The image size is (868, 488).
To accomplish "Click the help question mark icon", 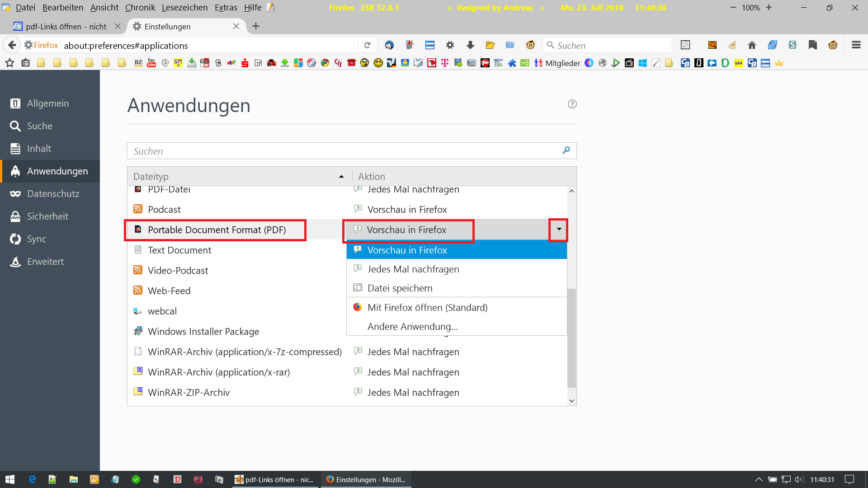I will coord(572,104).
